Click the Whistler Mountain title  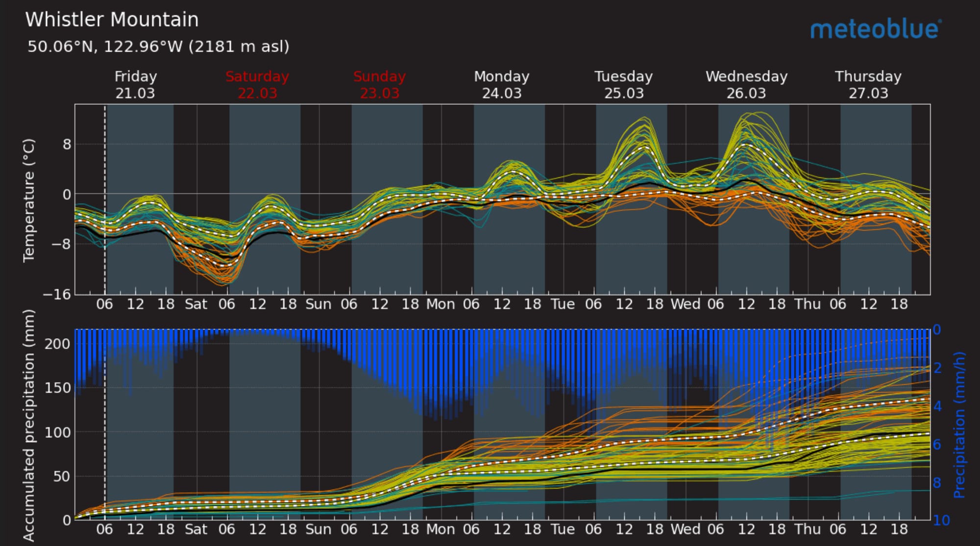112,20
